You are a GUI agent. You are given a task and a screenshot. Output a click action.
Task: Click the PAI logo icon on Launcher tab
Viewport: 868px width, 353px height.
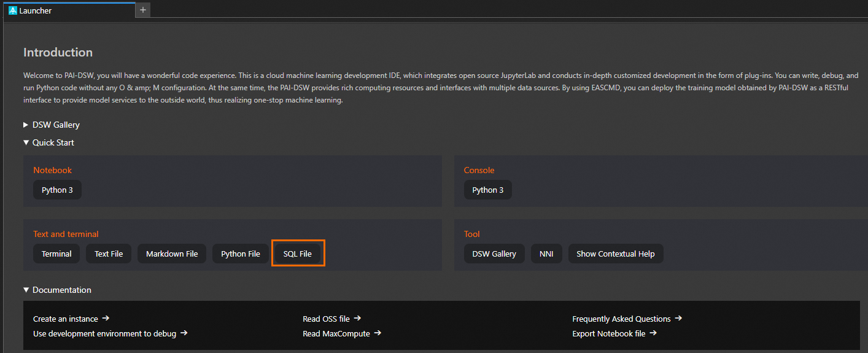[x=13, y=10]
